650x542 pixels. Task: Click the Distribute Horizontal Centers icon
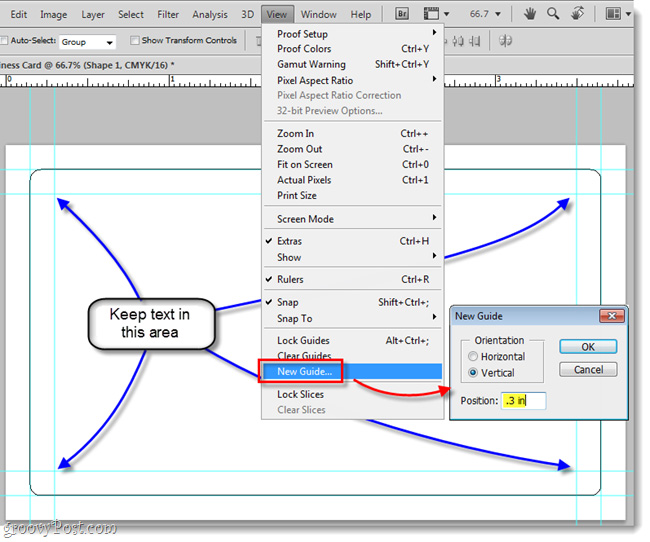coord(458,41)
